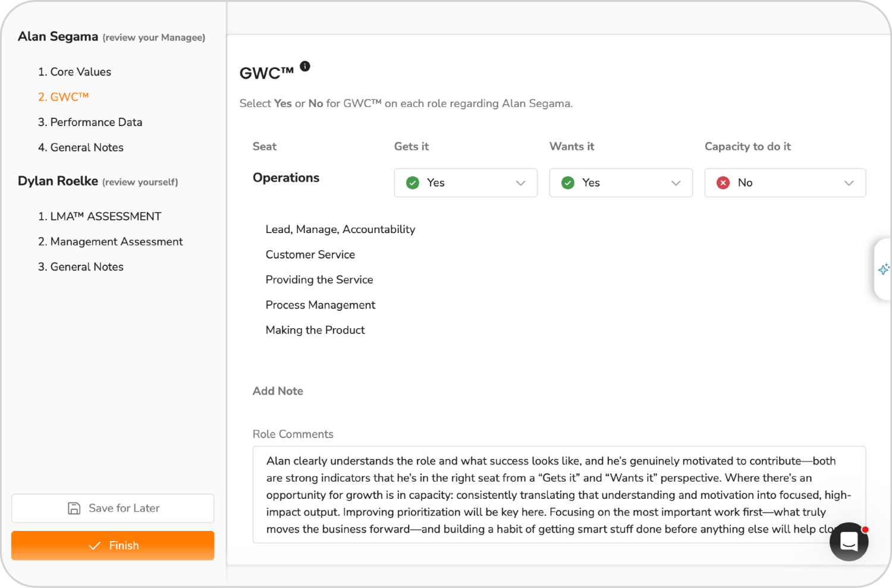Open Performance Data section

click(90, 122)
